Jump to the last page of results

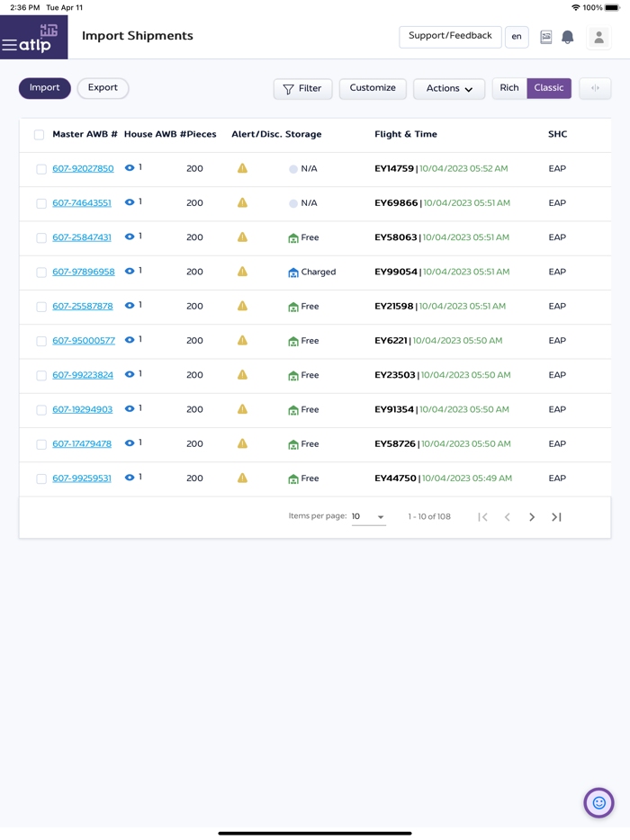coord(556,517)
